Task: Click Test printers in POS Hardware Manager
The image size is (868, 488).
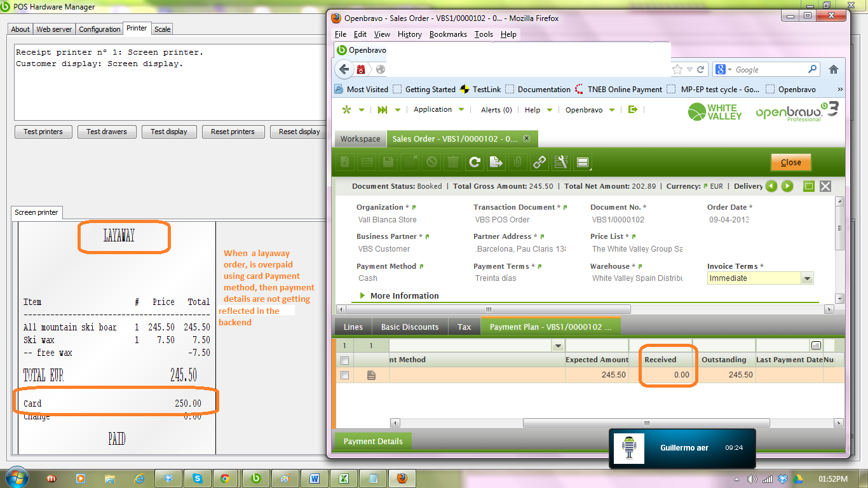Action: [43, 132]
